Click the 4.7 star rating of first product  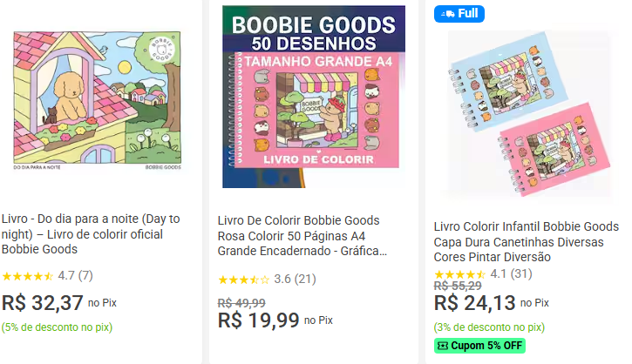28,276
